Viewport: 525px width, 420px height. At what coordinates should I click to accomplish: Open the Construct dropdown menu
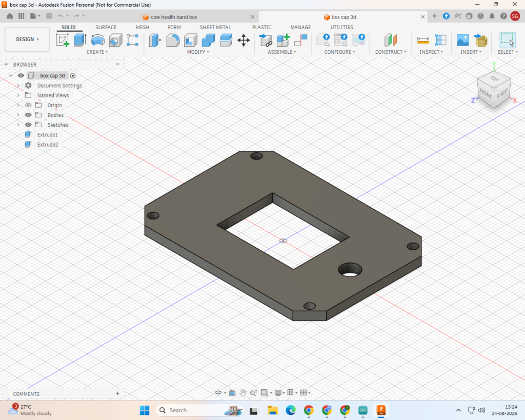(x=390, y=52)
